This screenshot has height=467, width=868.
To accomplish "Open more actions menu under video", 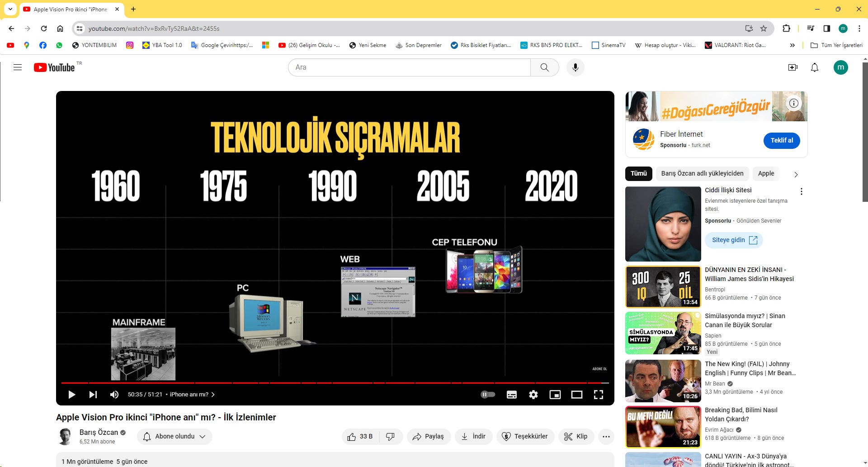I will [x=606, y=437].
